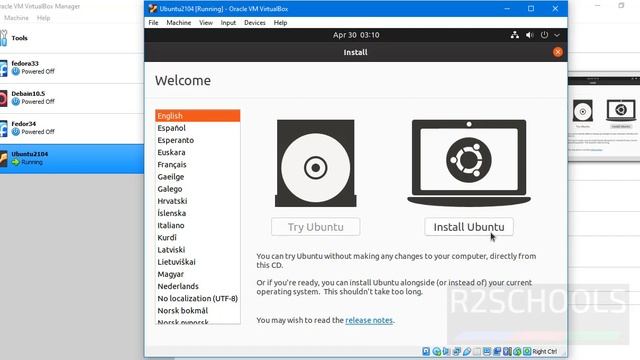
Task: Close the Install dialog with orange X
Action: (x=558, y=52)
